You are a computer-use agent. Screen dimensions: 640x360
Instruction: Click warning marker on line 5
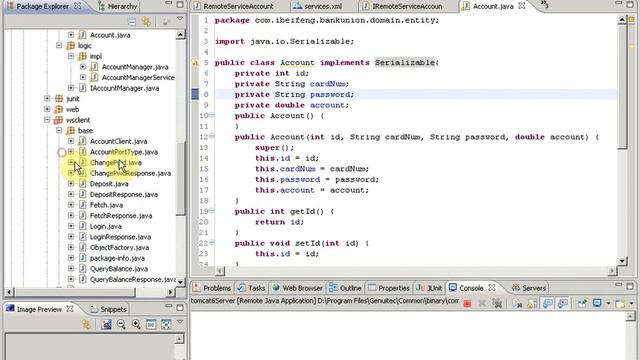195,63
